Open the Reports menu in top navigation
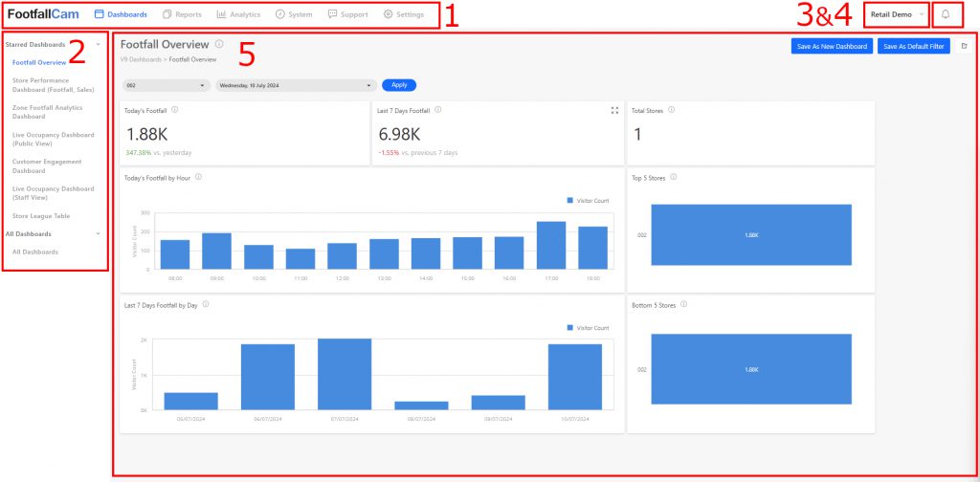The width and height of the screenshot is (980, 482). 182,14
